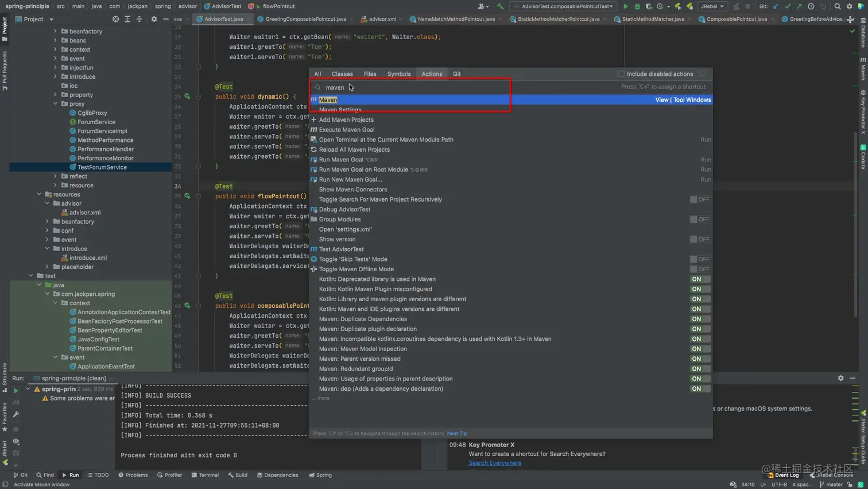Open Search Everywhere magnifier in top toolbar

(838, 6)
